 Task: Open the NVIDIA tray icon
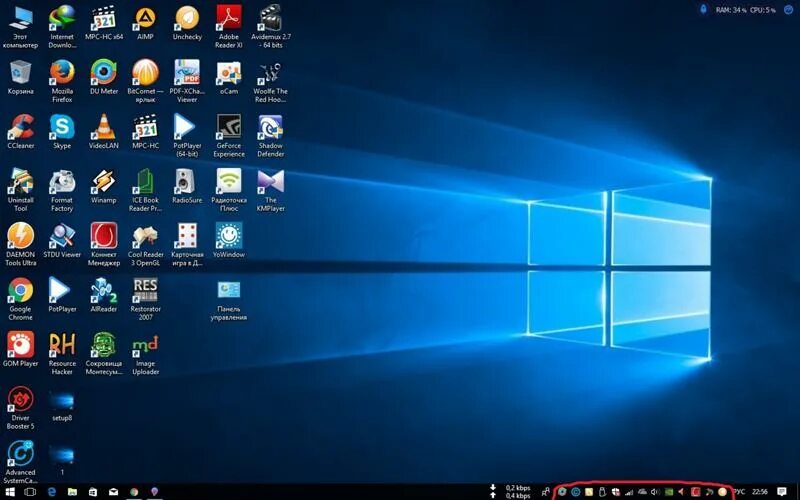pos(668,492)
